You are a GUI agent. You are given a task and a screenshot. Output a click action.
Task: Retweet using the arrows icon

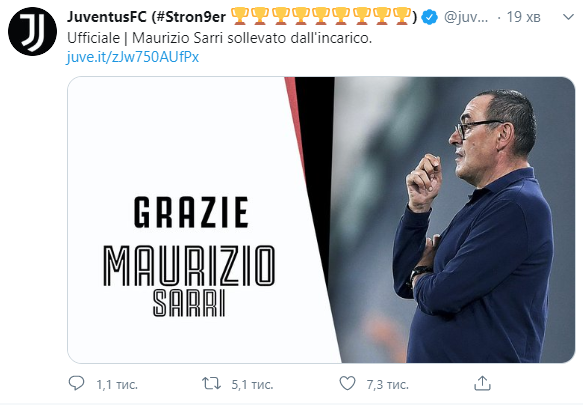coord(211,383)
